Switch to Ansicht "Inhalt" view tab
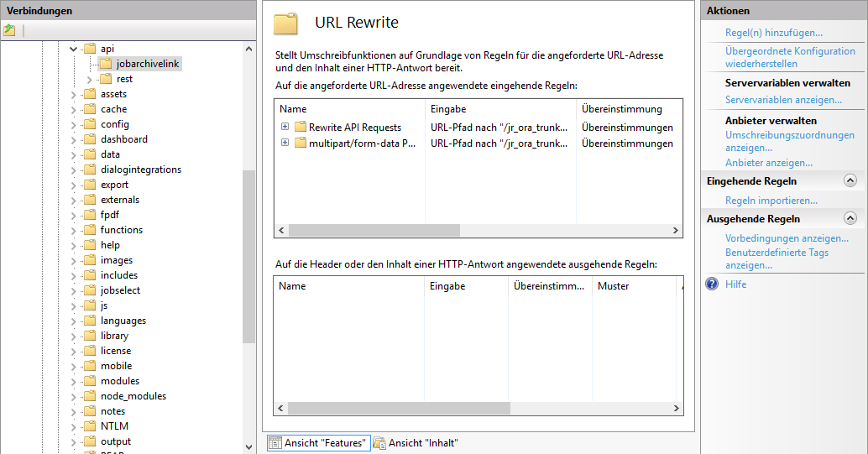The height and width of the screenshot is (454, 868). (x=422, y=443)
